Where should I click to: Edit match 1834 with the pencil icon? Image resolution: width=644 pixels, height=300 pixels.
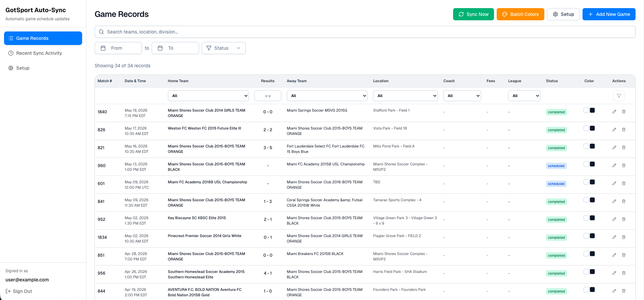click(614, 237)
